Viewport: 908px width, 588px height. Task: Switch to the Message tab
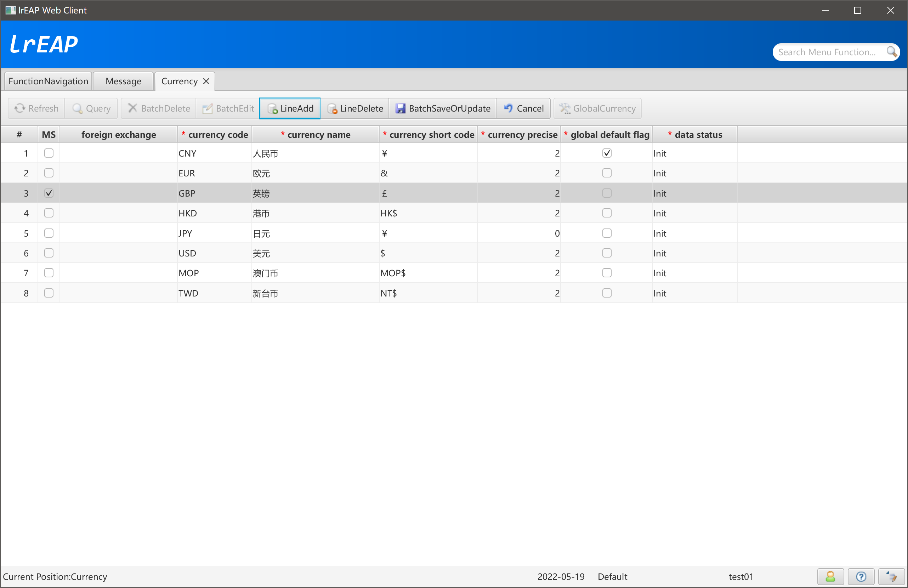pyautogui.click(x=123, y=81)
